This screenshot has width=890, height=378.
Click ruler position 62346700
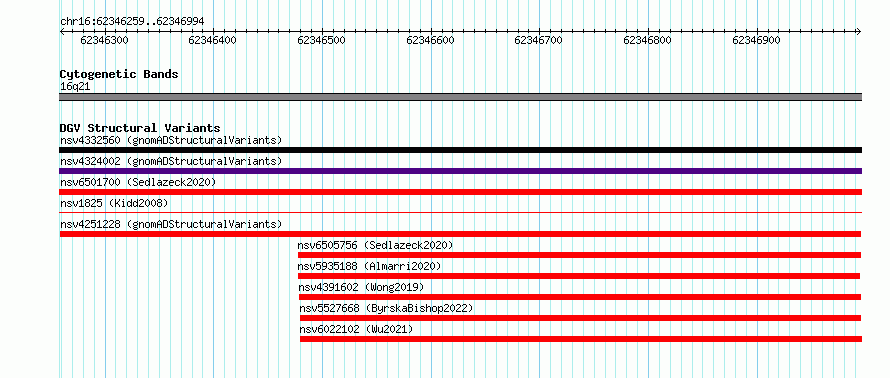(539, 40)
